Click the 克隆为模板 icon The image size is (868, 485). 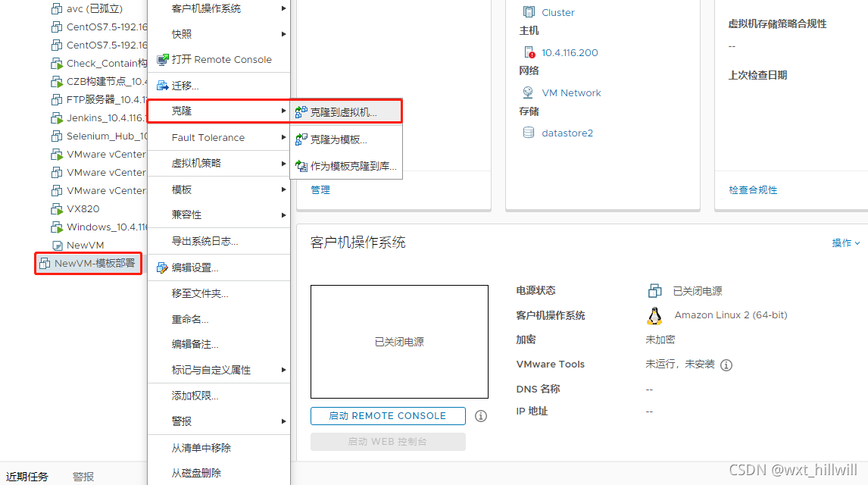(301, 139)
